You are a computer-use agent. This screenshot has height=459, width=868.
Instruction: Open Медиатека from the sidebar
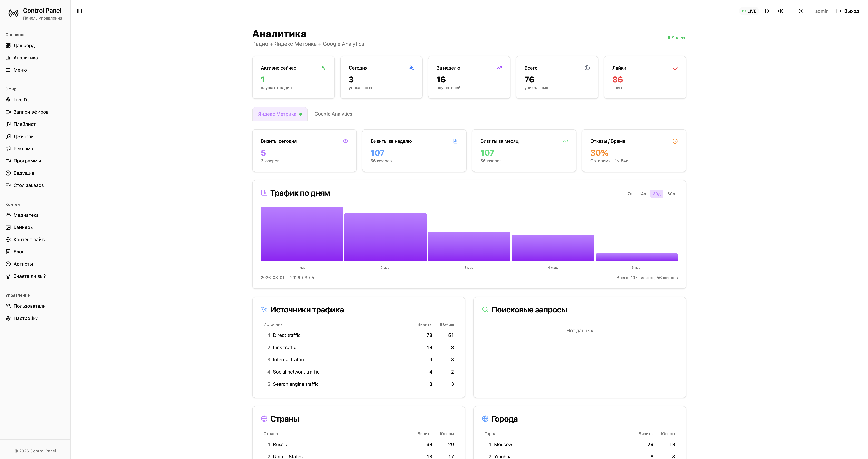pyautogui.click(x=26, y=215)
